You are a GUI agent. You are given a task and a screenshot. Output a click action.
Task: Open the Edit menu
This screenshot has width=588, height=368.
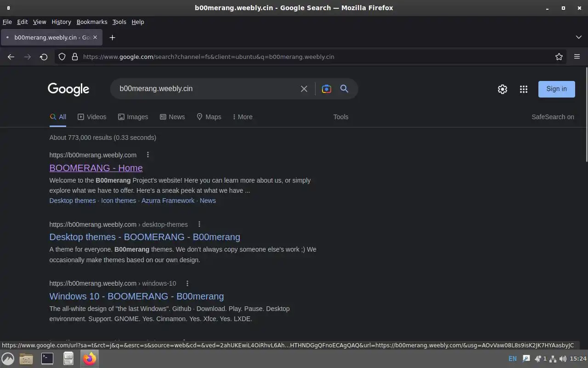pyautogui.click(x=23, y=22)
